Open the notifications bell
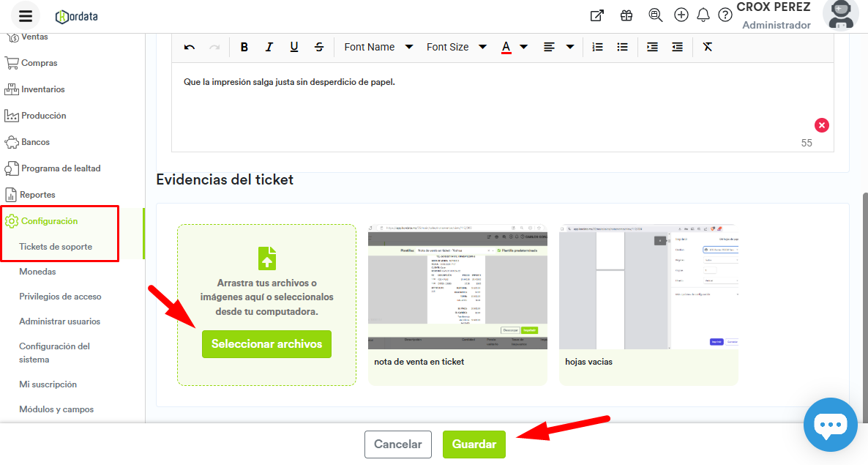 point(703,15)
